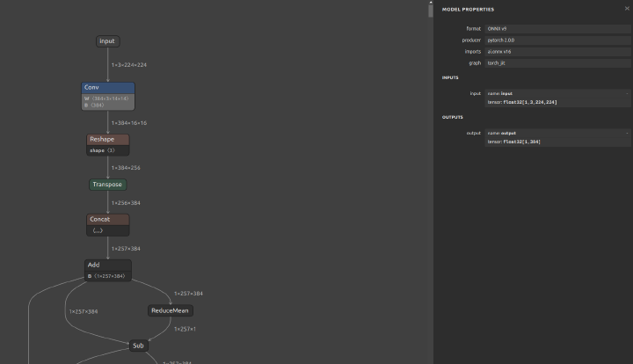Image resolution: width=633 pixels, height=364 pixels.
Task: Select the Conv node header
Action: (x=107, y=88)
